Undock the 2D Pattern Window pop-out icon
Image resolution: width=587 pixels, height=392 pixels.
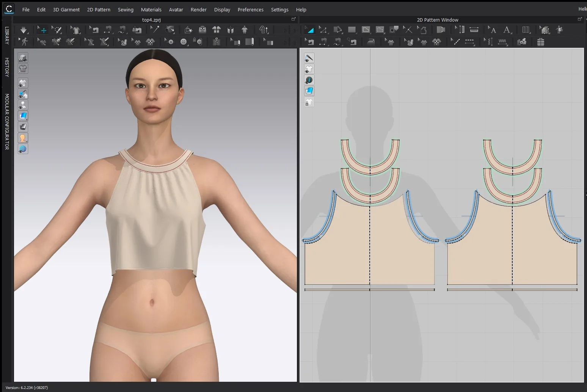tap(579, 19)
